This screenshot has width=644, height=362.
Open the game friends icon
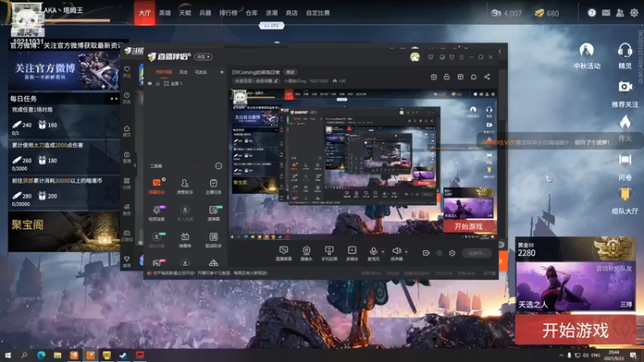(x=620, y=13)
